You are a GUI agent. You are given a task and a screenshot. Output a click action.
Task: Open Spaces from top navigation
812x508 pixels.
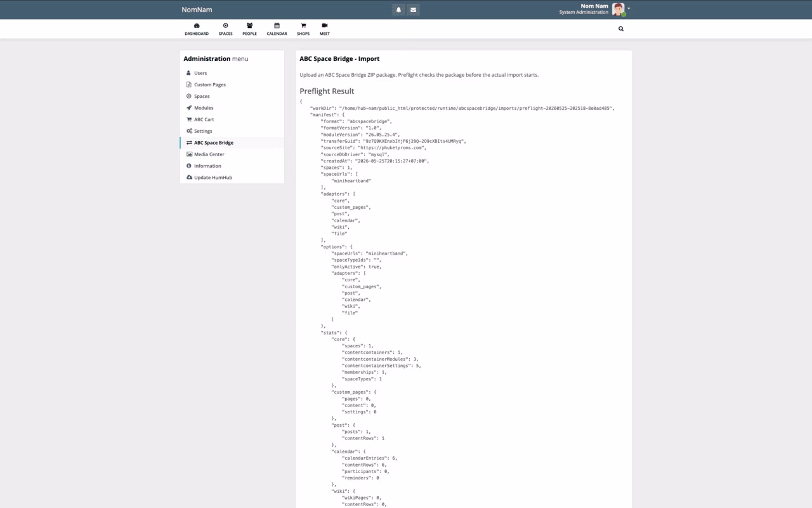pos(225,29)
